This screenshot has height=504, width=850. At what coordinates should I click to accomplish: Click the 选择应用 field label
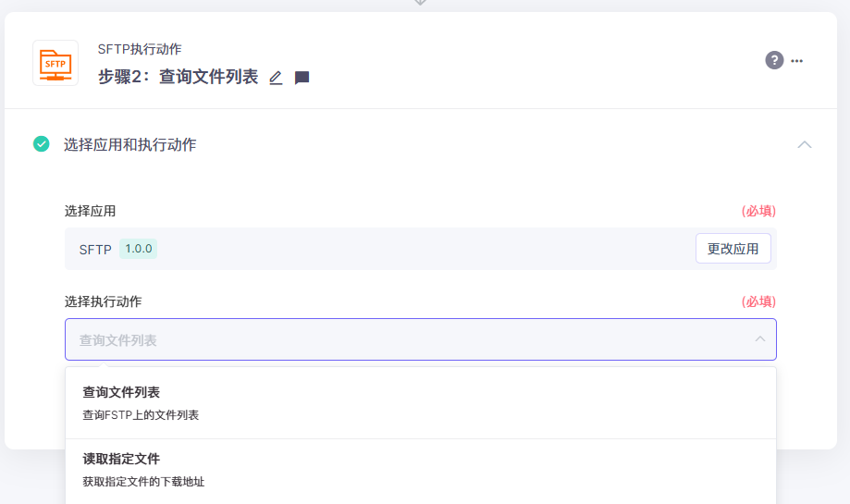pyautogui.click(x=91, y=211)
